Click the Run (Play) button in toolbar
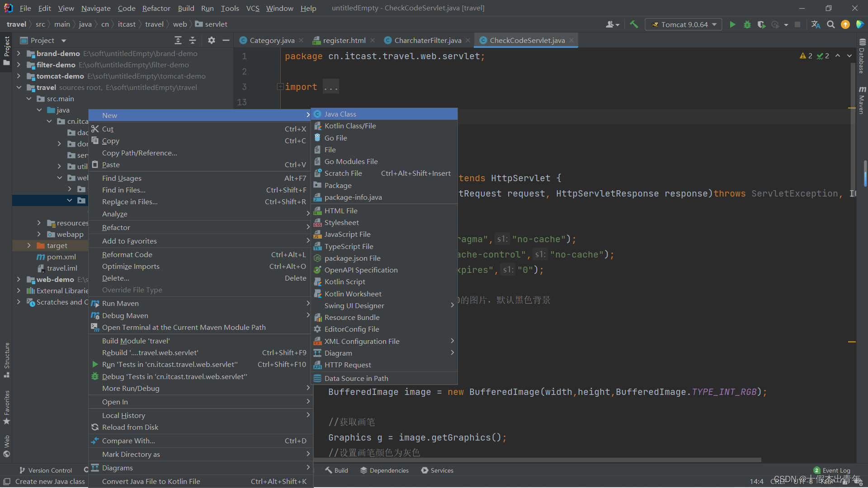868x488 pixels. (733, 24)
